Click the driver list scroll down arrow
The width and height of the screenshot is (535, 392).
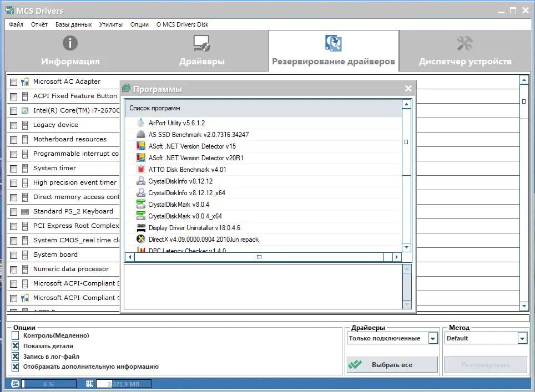click(x=524, y=306)
